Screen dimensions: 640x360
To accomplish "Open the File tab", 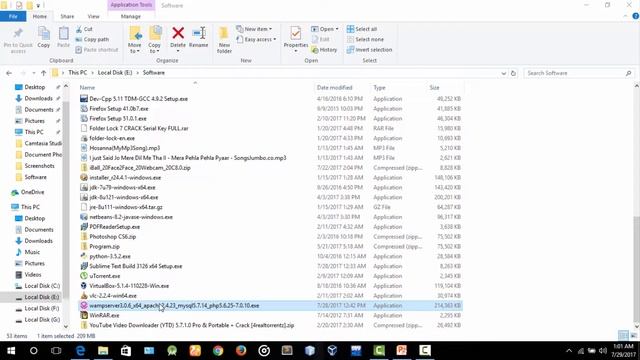I will (13, 16).
